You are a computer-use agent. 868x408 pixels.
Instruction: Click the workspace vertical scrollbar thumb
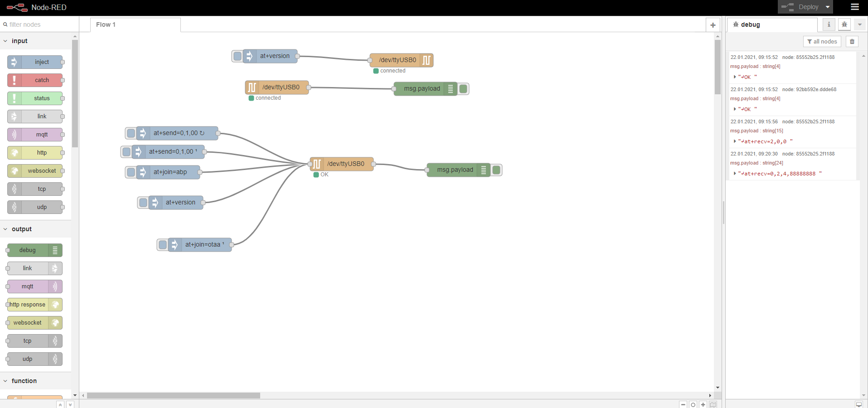coord(718,67)
